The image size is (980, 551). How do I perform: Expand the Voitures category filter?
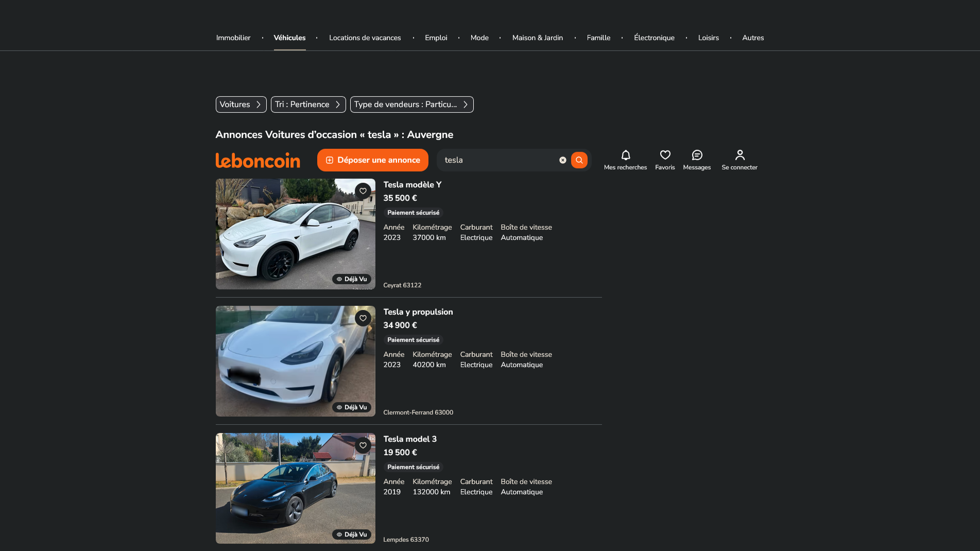click(x=241, y=105)
